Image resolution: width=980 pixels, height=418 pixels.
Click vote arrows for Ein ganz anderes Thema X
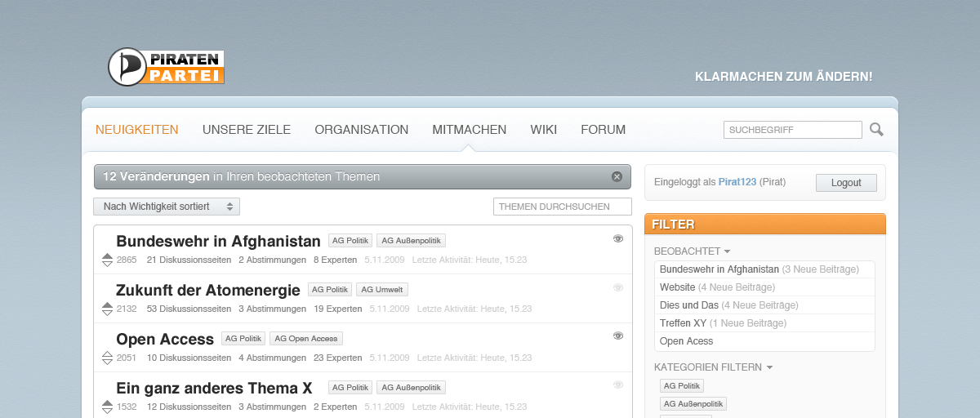107,407
